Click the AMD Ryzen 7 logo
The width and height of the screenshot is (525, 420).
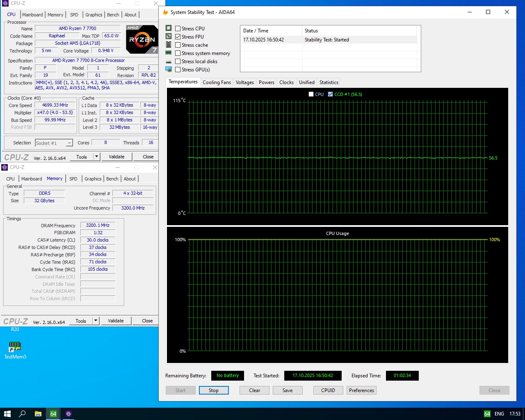142,39
